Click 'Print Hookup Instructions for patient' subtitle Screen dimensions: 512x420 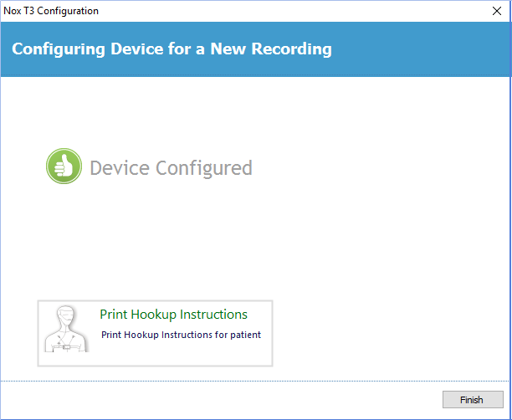pos(181,335)
